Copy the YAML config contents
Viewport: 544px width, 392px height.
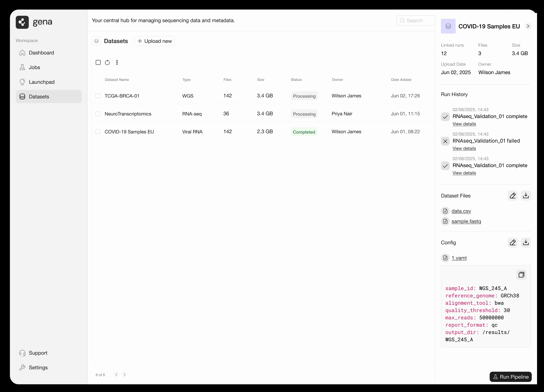tap(521, 275)
